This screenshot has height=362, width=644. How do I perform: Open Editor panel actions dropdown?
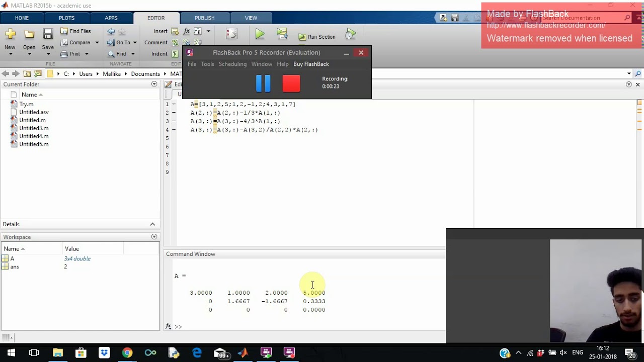point(629,84)
